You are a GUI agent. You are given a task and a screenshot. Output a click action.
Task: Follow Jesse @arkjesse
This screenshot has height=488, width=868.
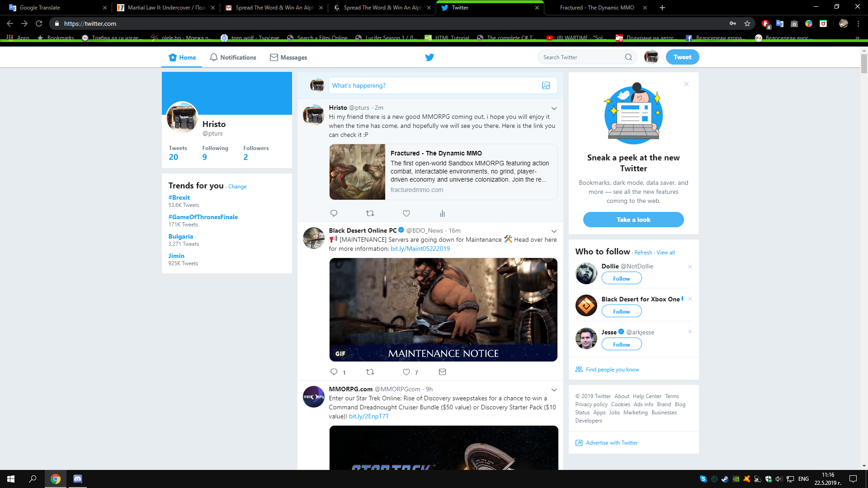coord(622,344)
